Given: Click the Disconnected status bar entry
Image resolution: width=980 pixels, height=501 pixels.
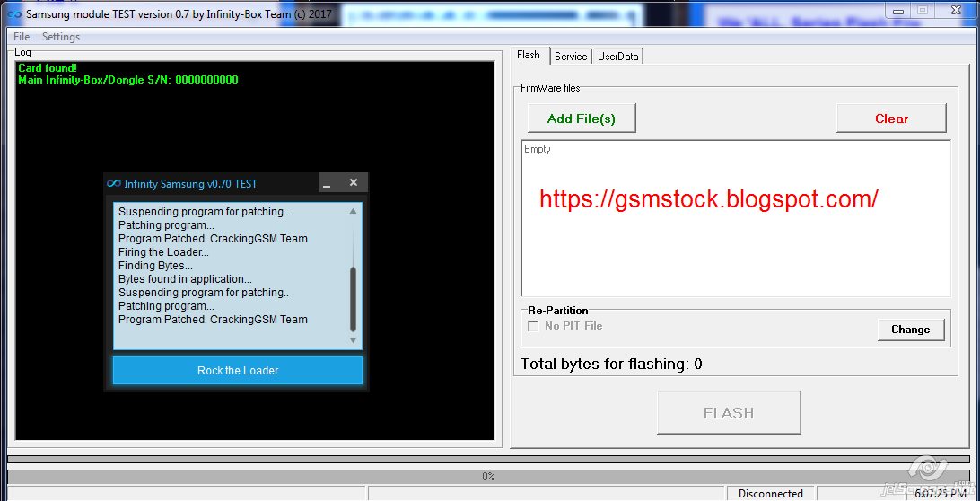Looking at the screenshot, I should [771, 494].
